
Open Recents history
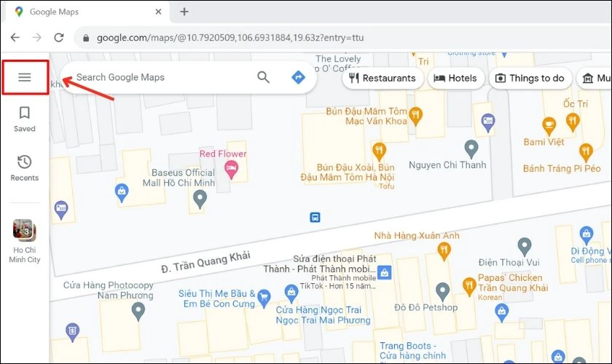point(25,169)
